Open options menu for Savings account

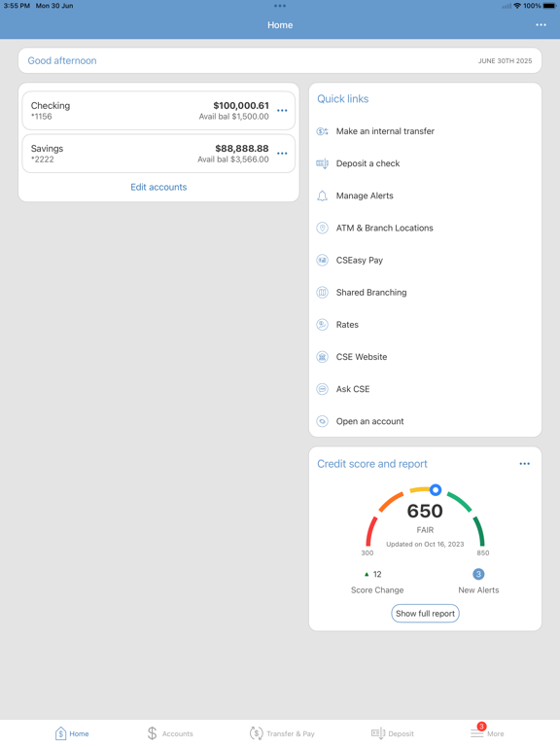coord(282,154)
